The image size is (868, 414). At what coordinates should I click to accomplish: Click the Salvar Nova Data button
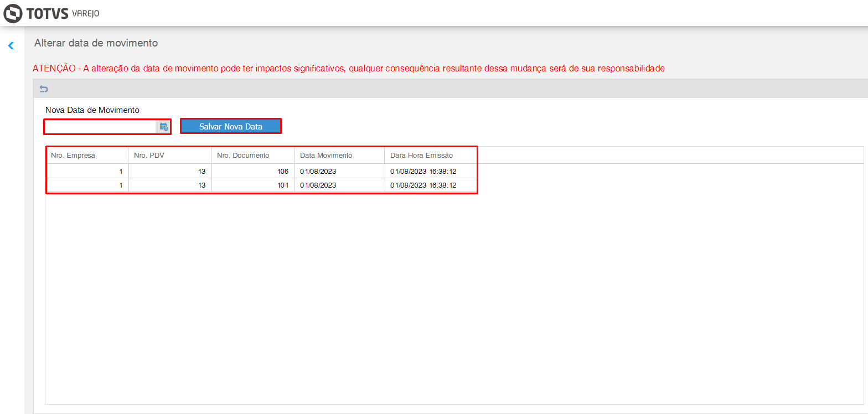coord(231,127)
